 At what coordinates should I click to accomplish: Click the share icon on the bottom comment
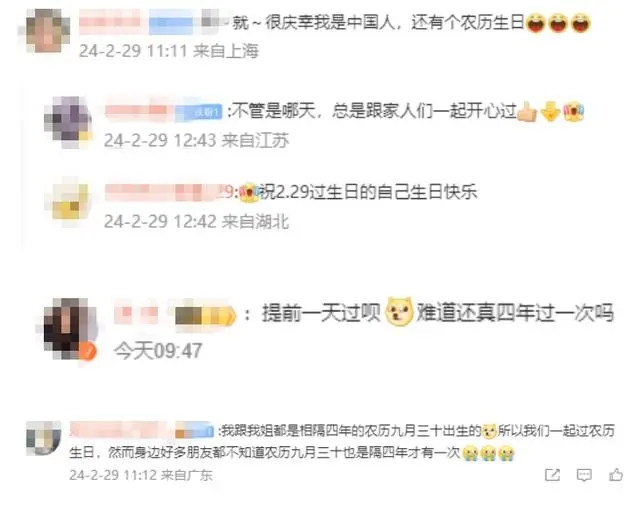(552, 475)
